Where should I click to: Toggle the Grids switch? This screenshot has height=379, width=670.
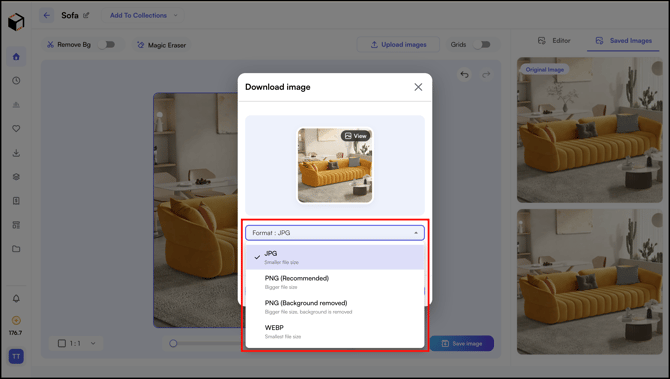point(482,44)
